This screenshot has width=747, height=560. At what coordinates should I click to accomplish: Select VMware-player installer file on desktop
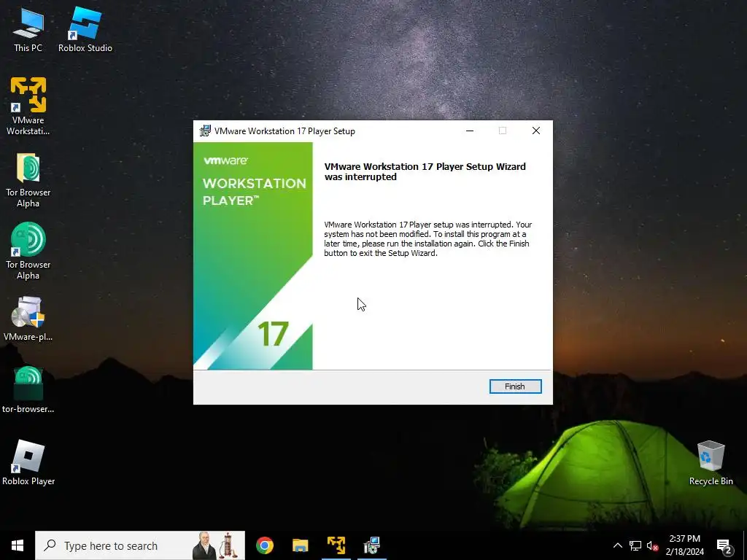28,319
